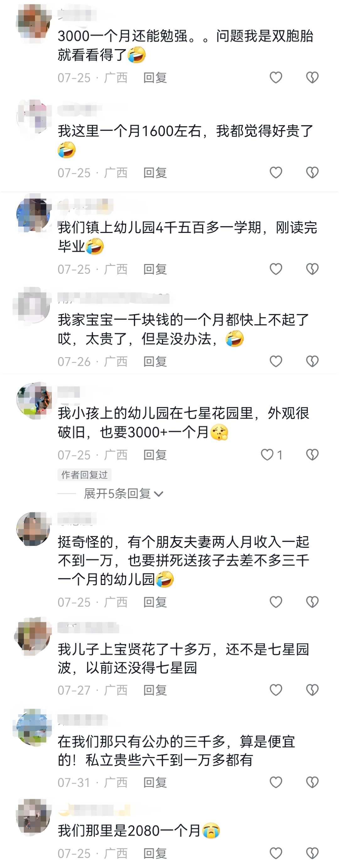Like the Baoxian son comment

pos(276,690)
